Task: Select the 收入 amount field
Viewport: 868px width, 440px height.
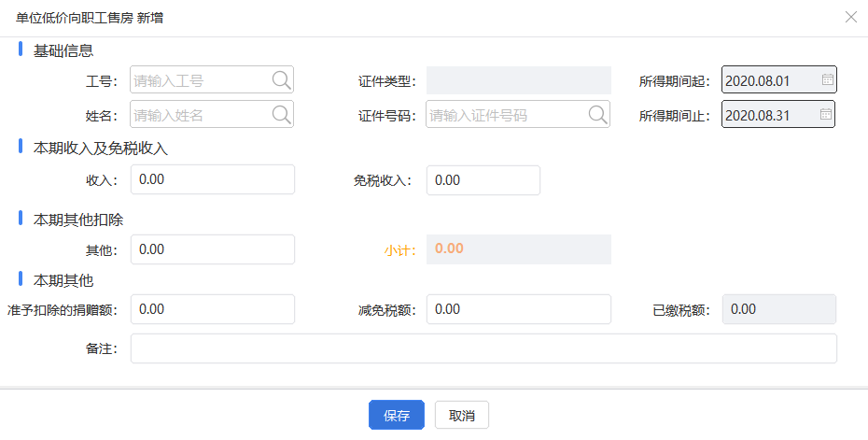Action: point(213,179)
